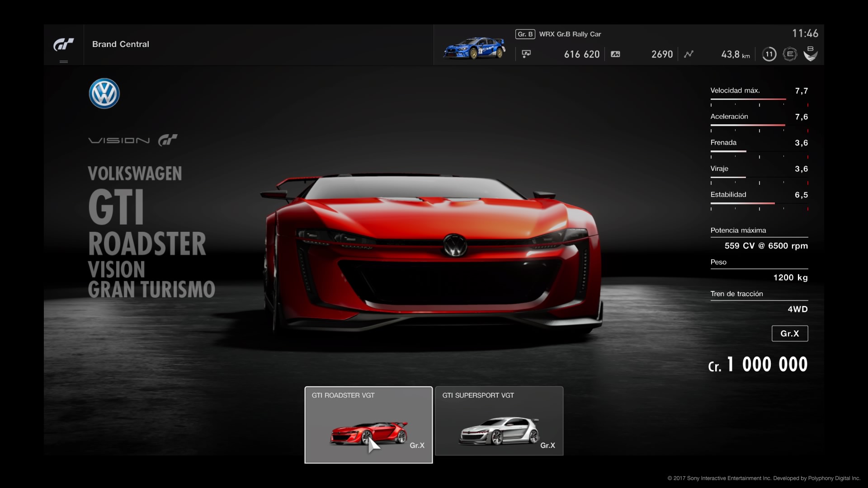
Task: Click the Tren de tracción label
Action: click(x=737, y=294)
